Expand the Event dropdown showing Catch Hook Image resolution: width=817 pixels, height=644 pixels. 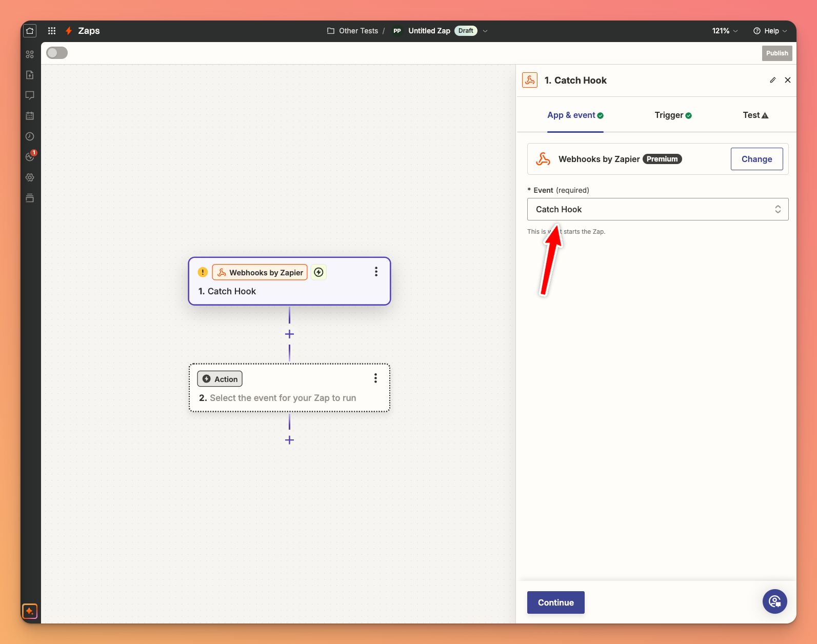click(657, 209)
